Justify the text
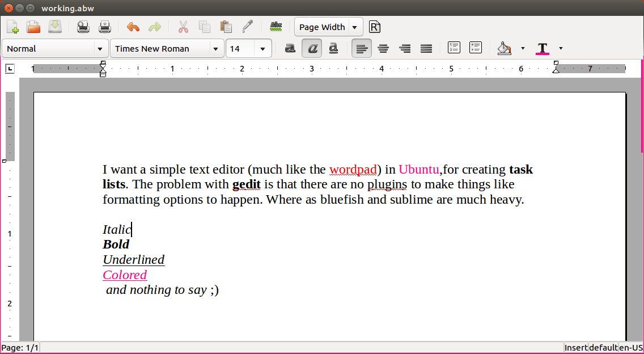 pyautogui.click(x=426, y=49)
